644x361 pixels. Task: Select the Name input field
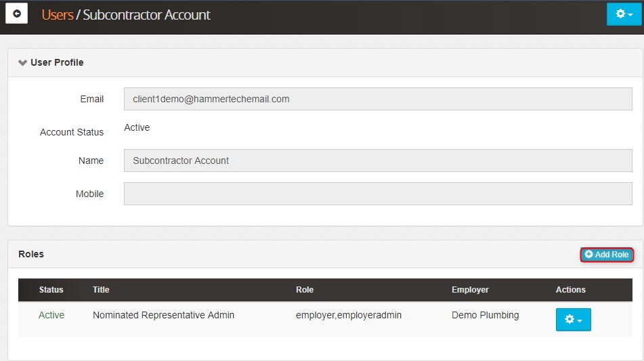(377, 161)
